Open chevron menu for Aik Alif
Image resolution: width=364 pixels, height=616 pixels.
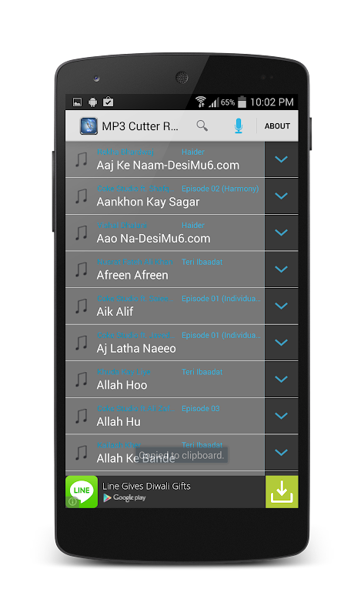[x=281, y=306]
